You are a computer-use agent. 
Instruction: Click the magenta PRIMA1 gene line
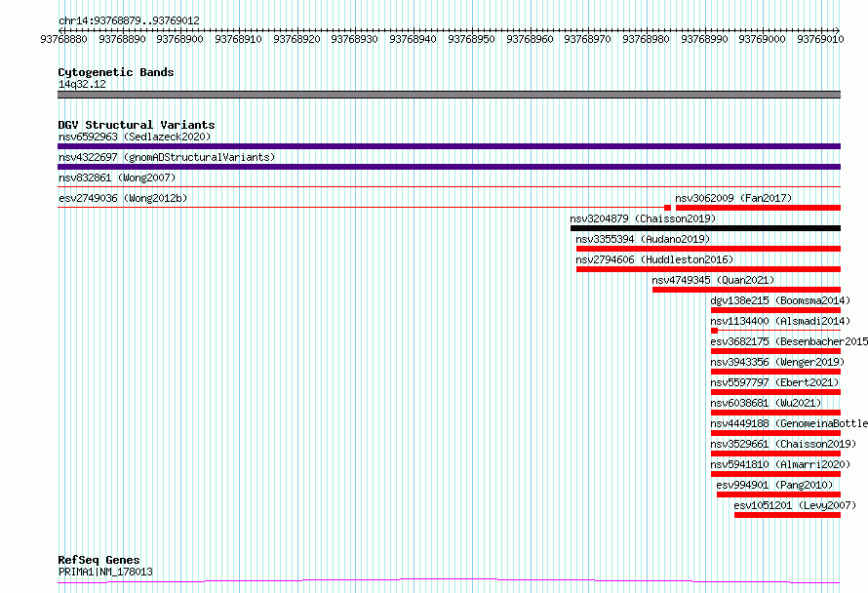[449, 581]
